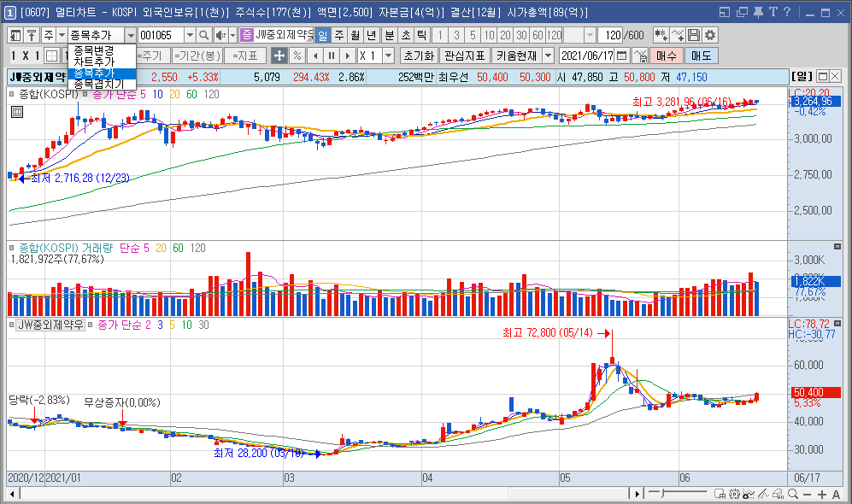Click the 관심지표 button
Image resolution: width=852 pixels, height=504 pixels.
465,56
